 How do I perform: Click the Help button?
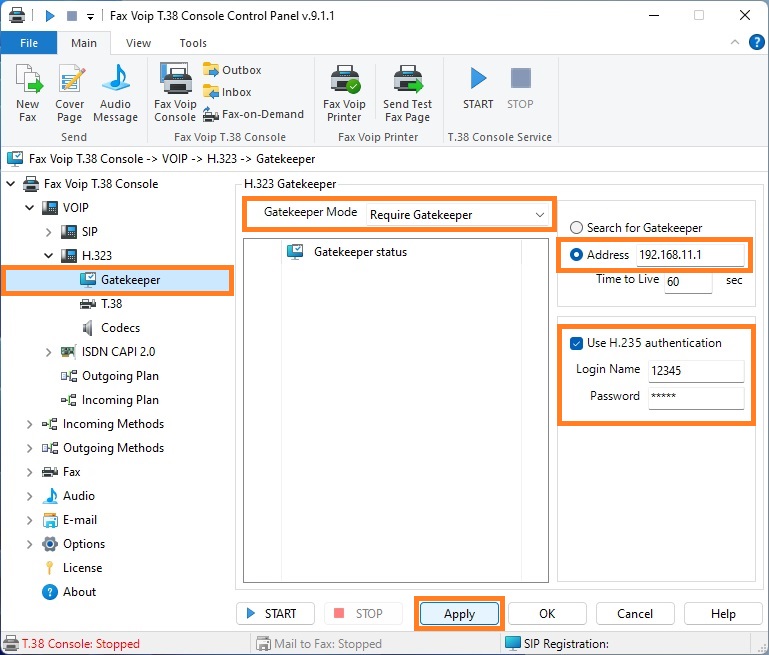[x=723, y=613]
